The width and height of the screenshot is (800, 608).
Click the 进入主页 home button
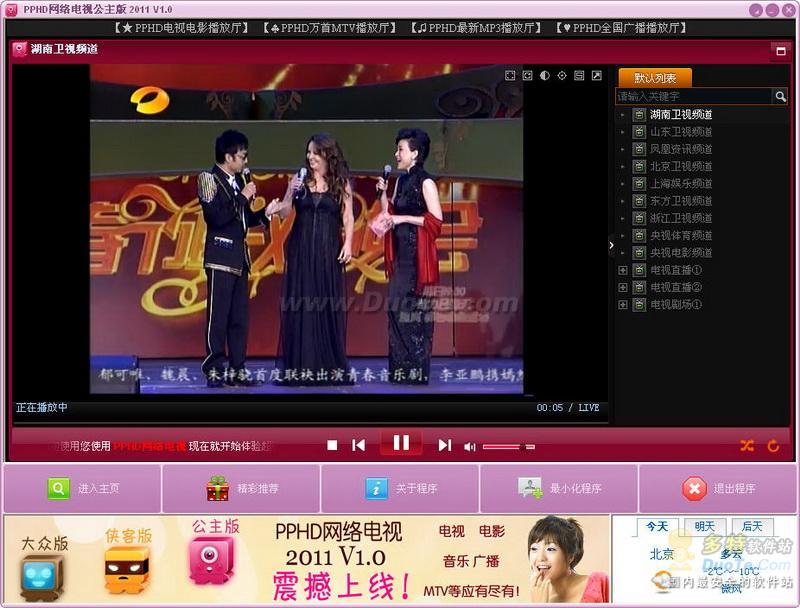83,488
